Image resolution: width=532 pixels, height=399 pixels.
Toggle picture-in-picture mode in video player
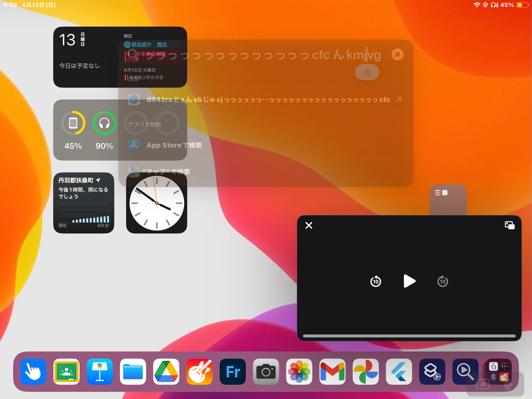tap(510, 225)
